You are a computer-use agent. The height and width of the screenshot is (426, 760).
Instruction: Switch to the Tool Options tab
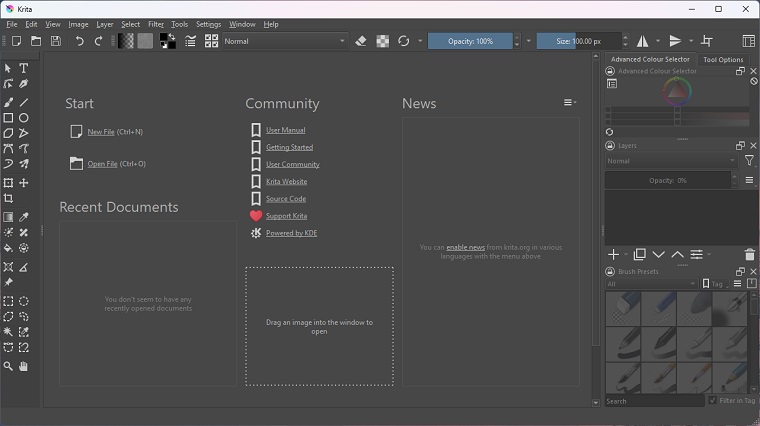[723, 59]
